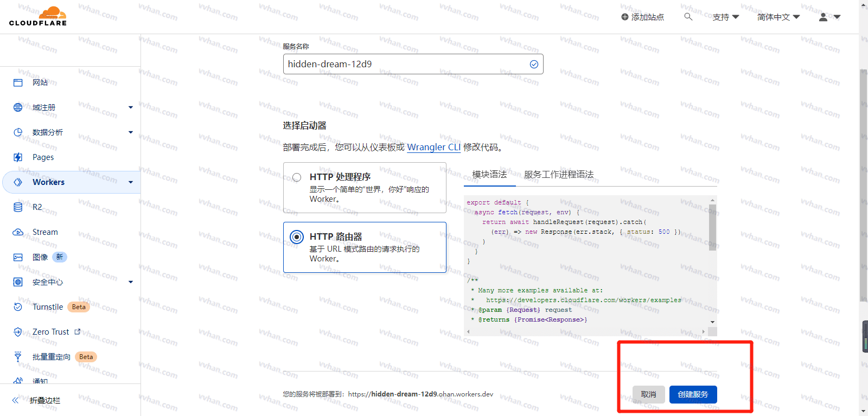
Task: Click the code panel scroll-up arrow
Action: click(712, 200)
